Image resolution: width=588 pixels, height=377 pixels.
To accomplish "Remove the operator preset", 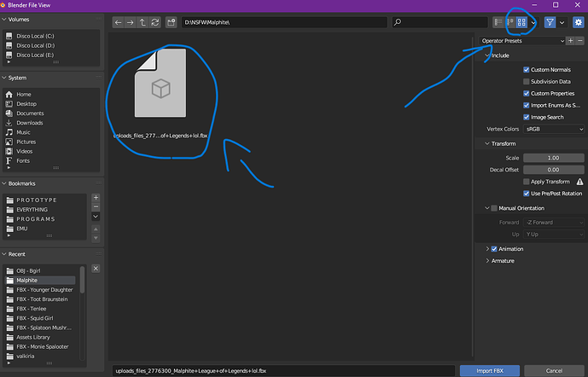I will 580,40.
